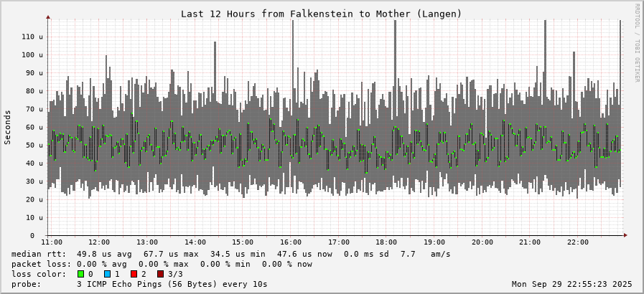
Task: Click the 47.6 us now median value
Action: pos(304,255)
